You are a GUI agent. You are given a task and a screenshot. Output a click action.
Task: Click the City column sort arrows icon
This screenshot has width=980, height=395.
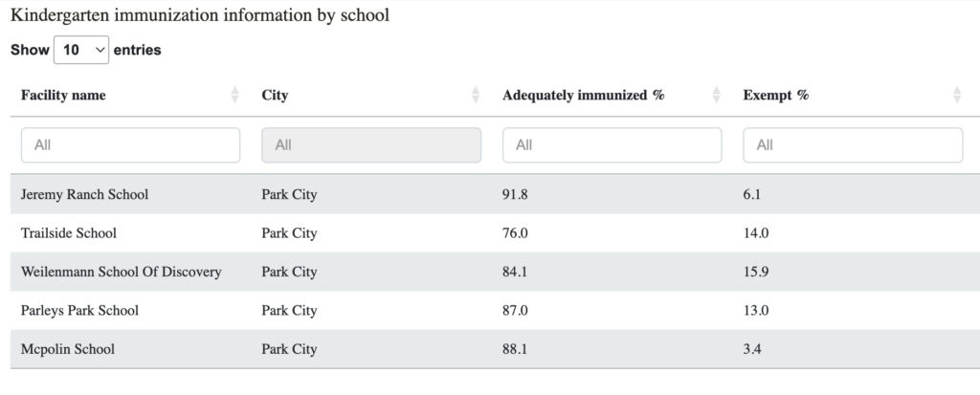pos(476,95)
